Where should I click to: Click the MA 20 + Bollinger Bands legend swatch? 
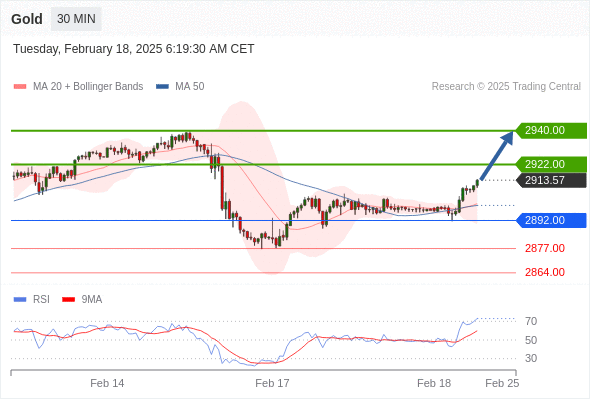click(x=20, y=87)
